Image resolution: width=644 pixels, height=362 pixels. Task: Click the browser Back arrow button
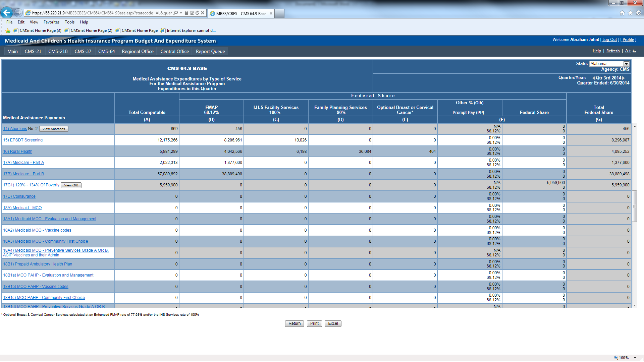[x=7, y=13]
